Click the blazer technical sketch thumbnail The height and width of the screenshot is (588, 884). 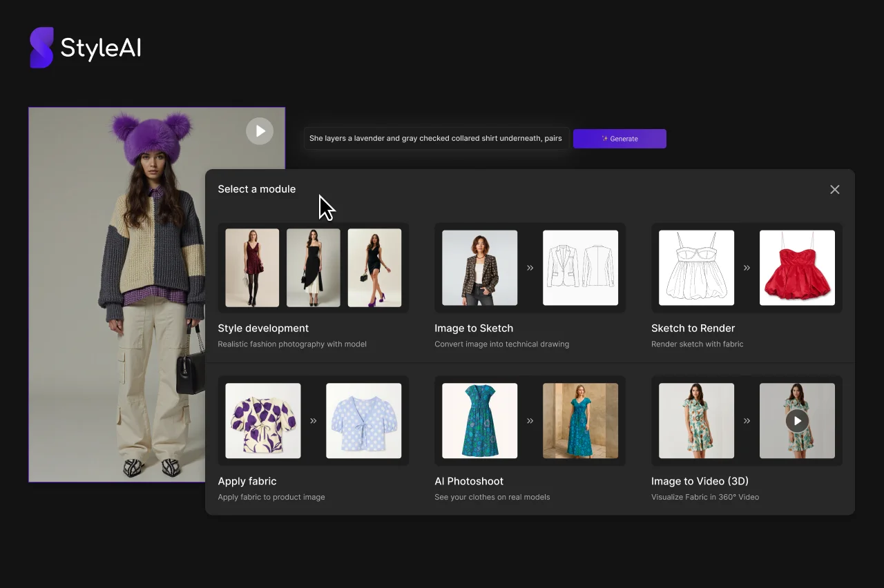coord(581,268)
